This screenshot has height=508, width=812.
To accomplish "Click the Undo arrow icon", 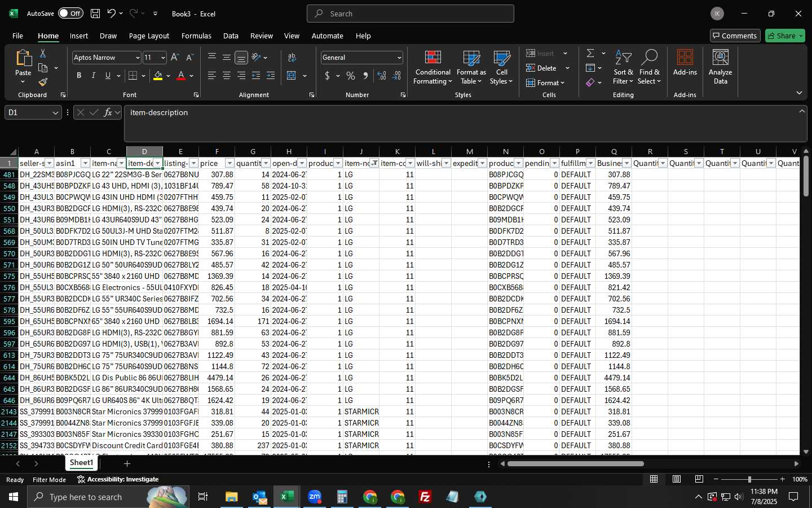I will pos(111,14).
